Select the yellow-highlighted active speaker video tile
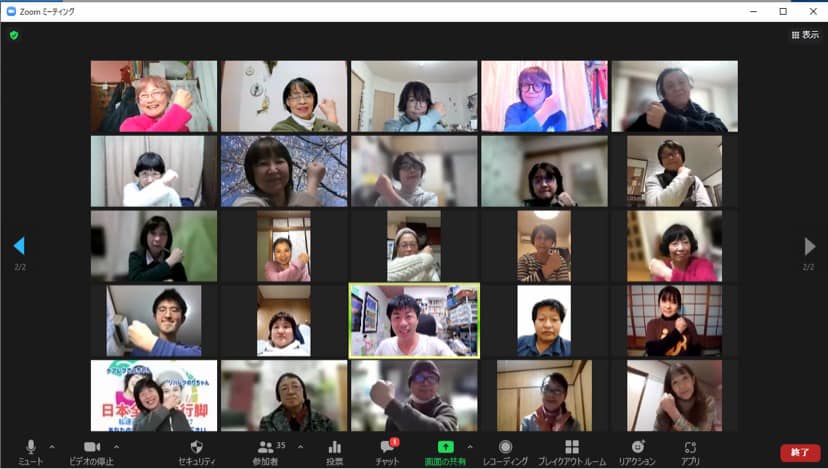The image size is (828, 469). click(414, 320)
